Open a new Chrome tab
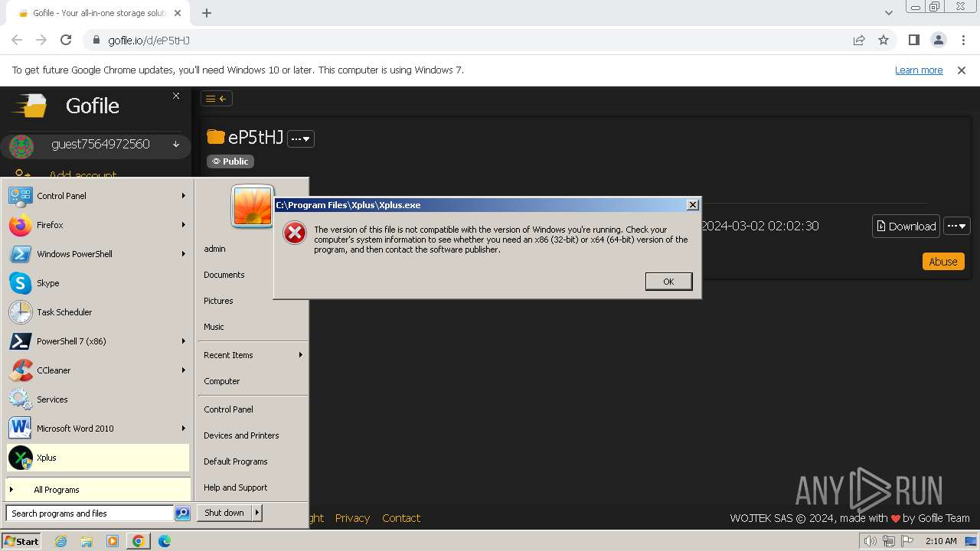Image resolution: width=980 pixels, height=551 pixels. (207, 13)
